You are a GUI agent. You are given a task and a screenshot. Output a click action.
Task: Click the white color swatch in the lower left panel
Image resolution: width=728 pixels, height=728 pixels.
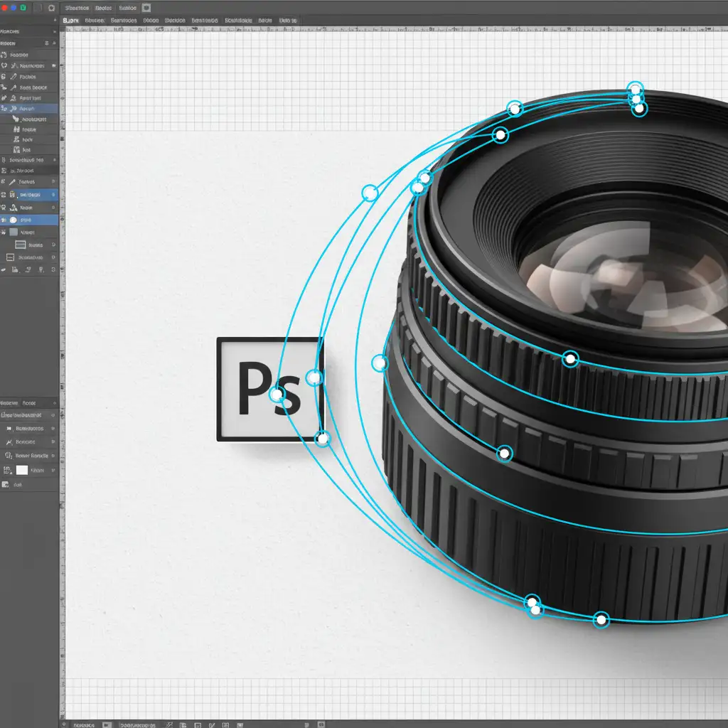[21, 470]
